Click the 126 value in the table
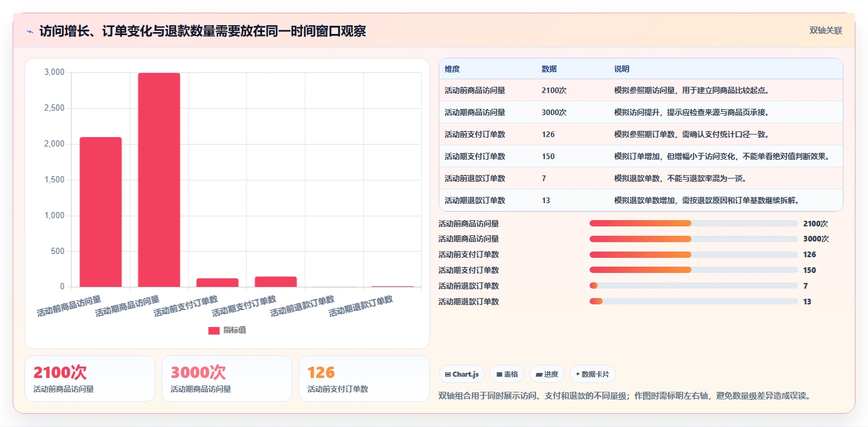Screen dimensions: 868x427 point(548,135)
